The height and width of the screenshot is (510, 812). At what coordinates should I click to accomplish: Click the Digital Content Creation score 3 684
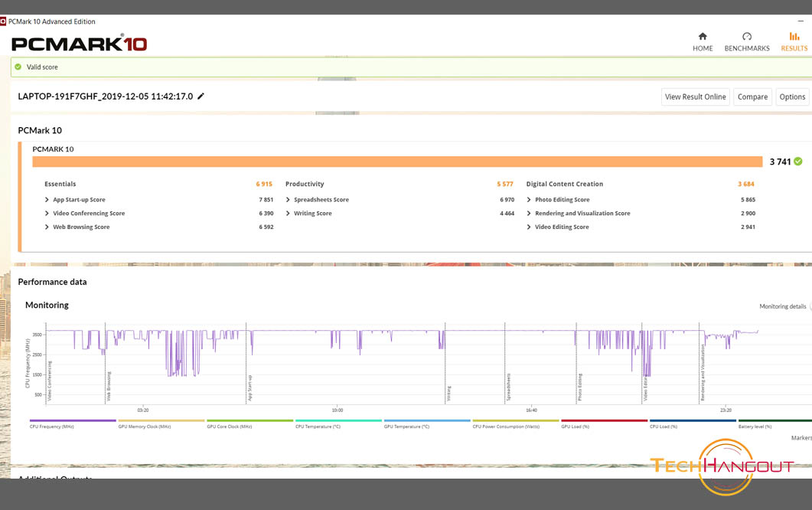point(746,184)
